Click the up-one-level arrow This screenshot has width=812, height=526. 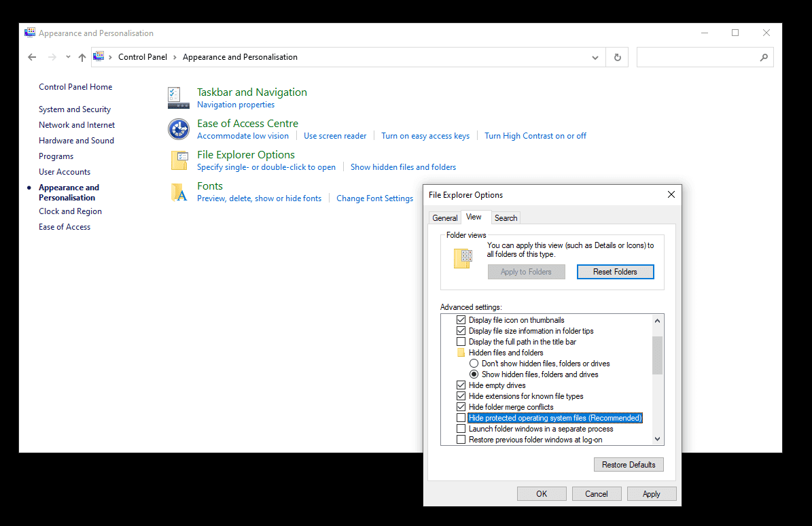82,57
